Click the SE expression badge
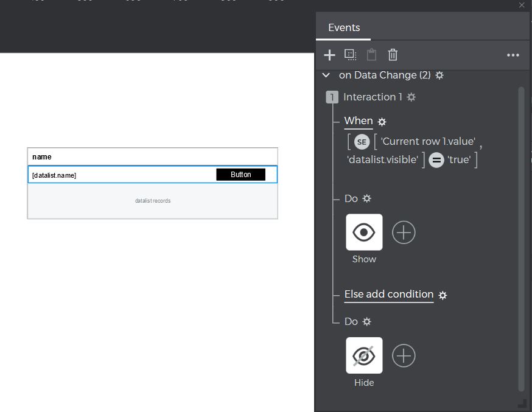Screen dimensions: 532x412 coord(362,142)
